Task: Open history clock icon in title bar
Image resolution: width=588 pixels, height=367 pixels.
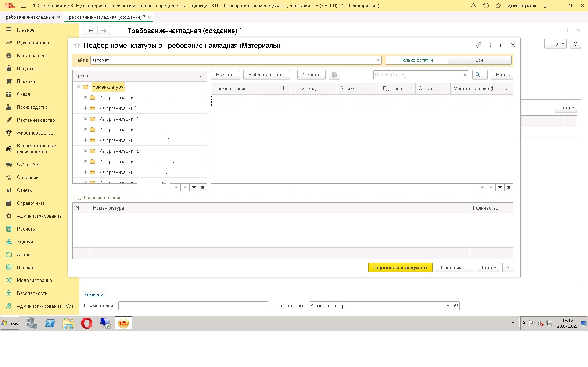Action: point(486,6)
